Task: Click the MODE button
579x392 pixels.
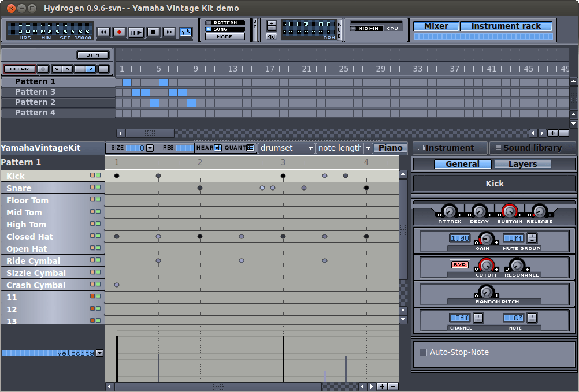Action: click(225, 36)
